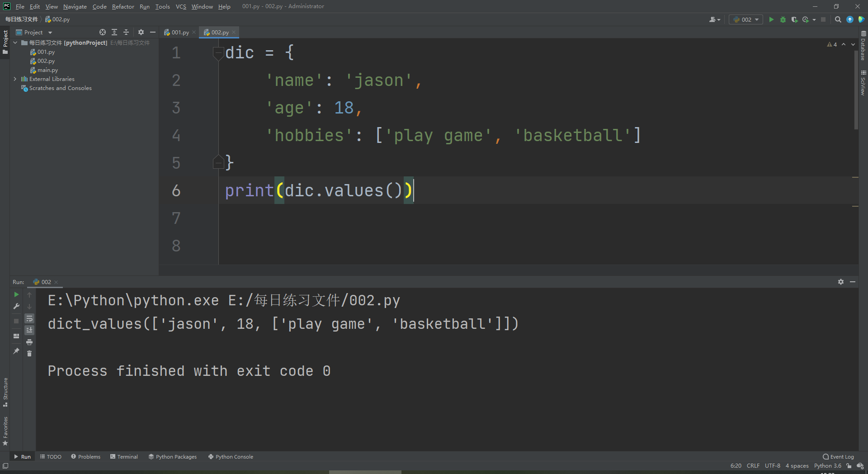Screen dimensions: 868x474
Task: Open the File menu
Action: 20,6
